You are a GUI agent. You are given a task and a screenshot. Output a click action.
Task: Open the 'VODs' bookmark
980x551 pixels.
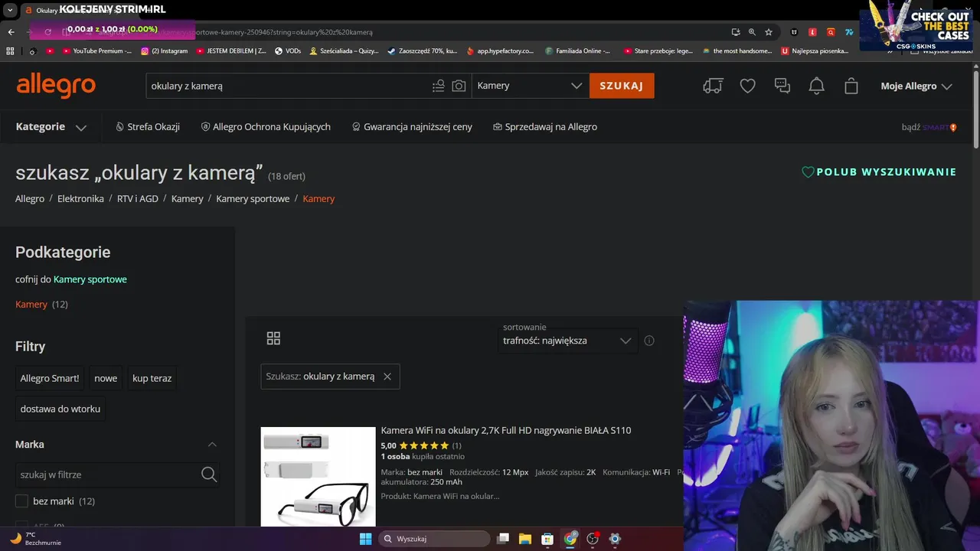288,51
